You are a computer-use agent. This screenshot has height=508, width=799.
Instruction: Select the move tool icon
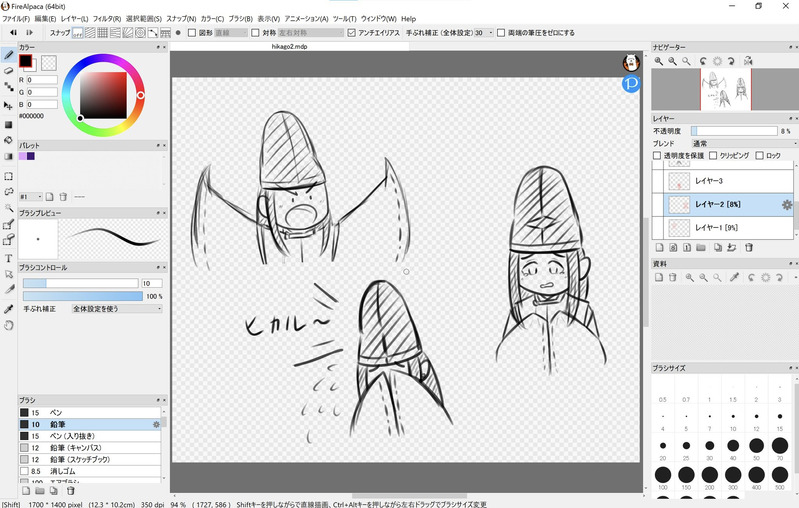tap(8, 105)
